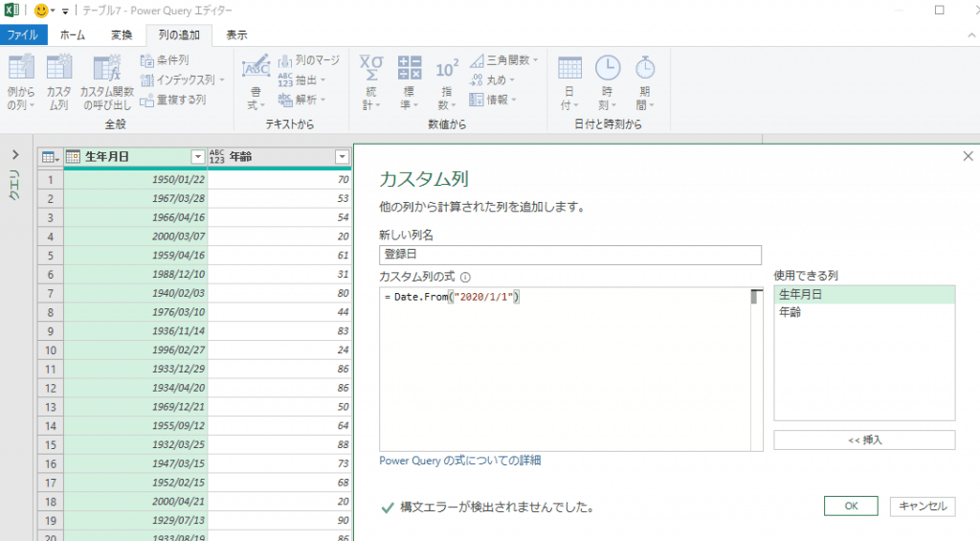
Task: Expand the インデックス列 dropdown
Action: [x=221, y=80]
